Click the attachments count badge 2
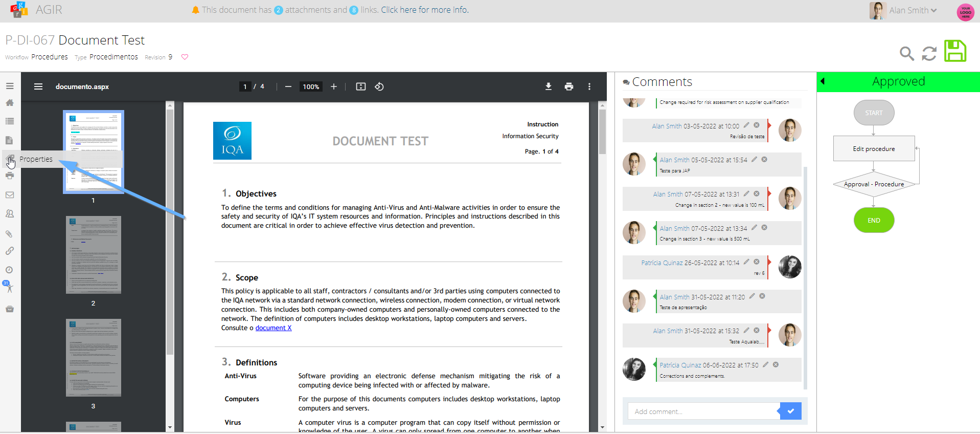Screen dimensions: 980x434 point(279,10)
